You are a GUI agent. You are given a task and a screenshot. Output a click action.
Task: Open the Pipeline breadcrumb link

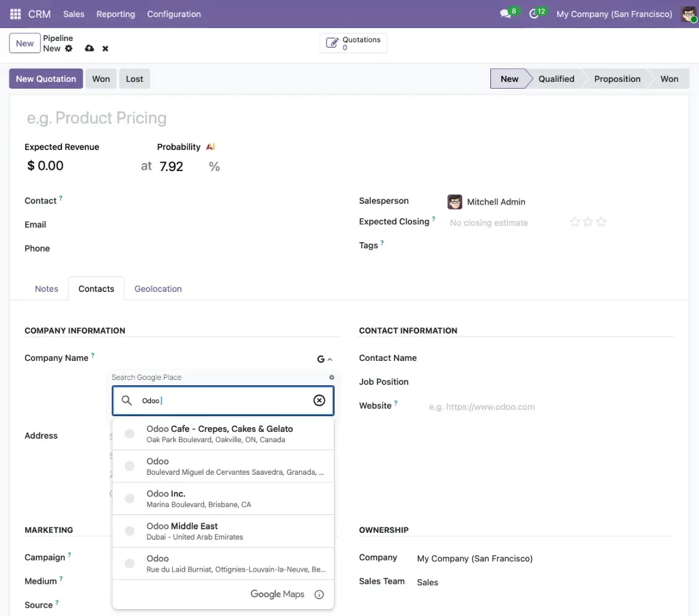pyautogui.click(x=58, y=38)
